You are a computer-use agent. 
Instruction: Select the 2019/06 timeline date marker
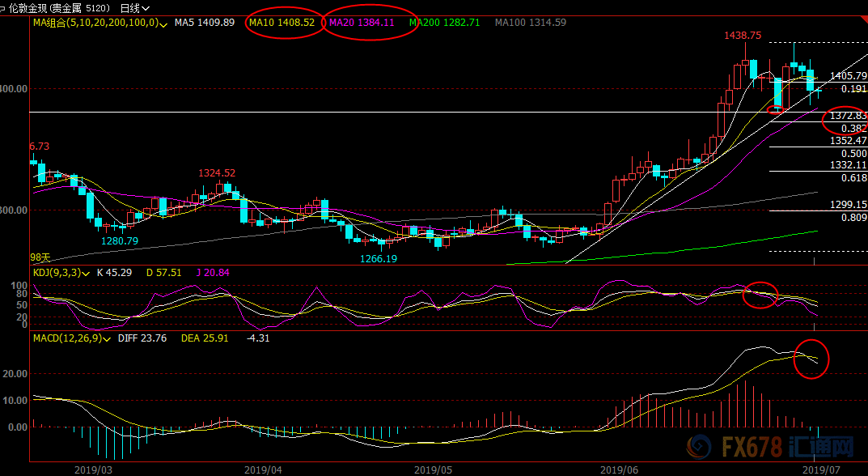click(619, 470)
